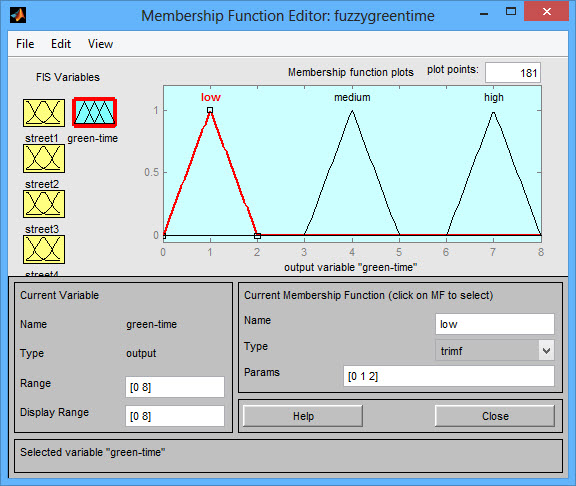Viewport: 576px width, 486px height.
Task: Click the Params field showing [0 1 2]
Action: click(x=449, y=376)
